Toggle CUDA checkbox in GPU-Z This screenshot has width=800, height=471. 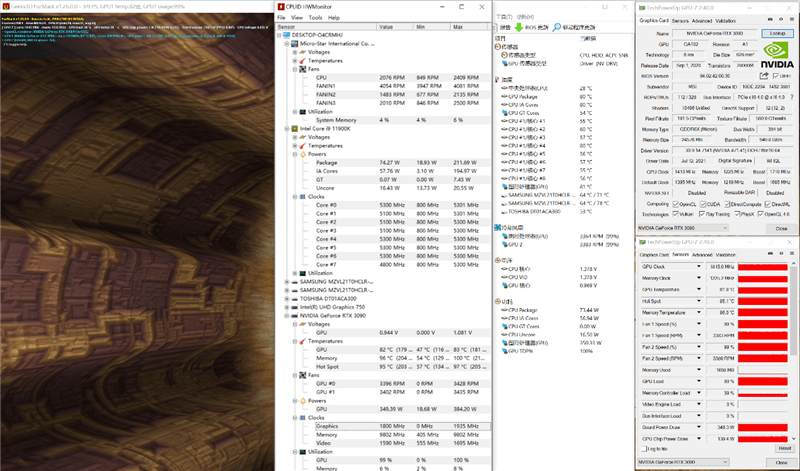coord(703,204)
